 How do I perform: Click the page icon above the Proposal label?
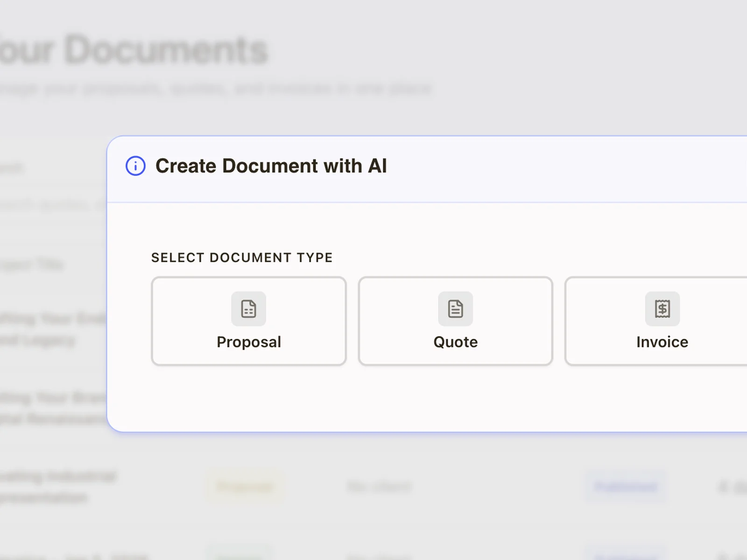[249, 309]
